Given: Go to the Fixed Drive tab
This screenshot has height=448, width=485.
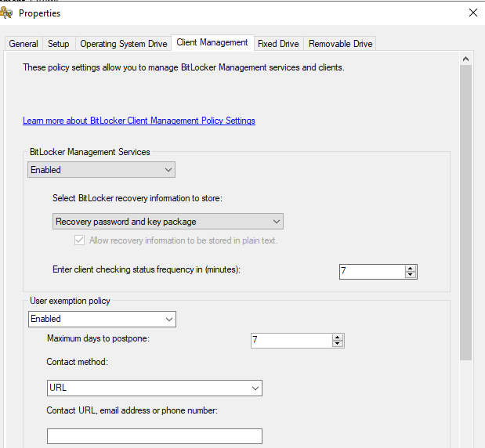Looking at the screenshot, I should 278,44.
